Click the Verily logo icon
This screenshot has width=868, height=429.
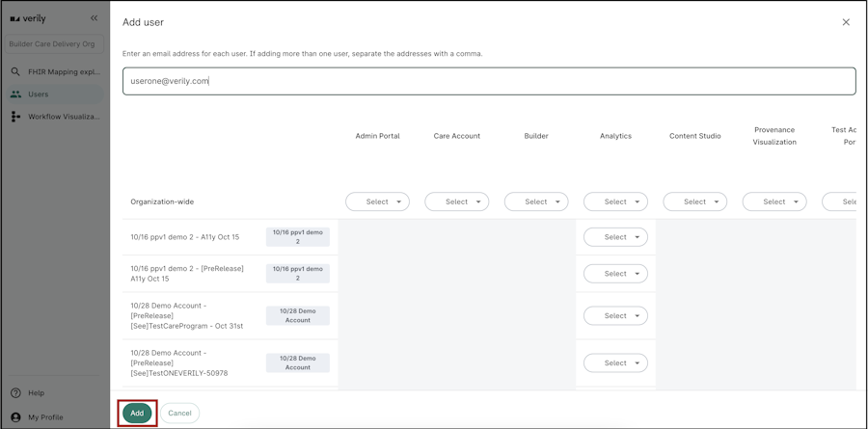pos(15,18)
